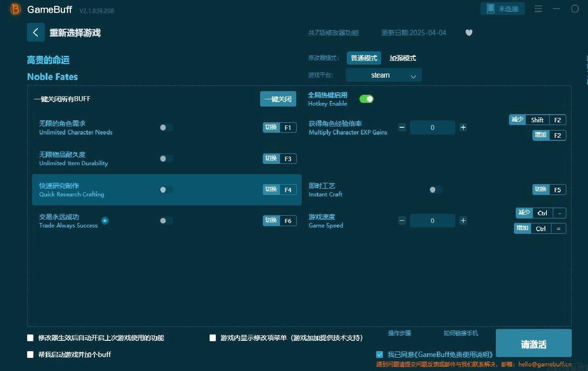588x371 pixels.
Task: Open the 操作步骤 link
Action: [x=400, y=333]
